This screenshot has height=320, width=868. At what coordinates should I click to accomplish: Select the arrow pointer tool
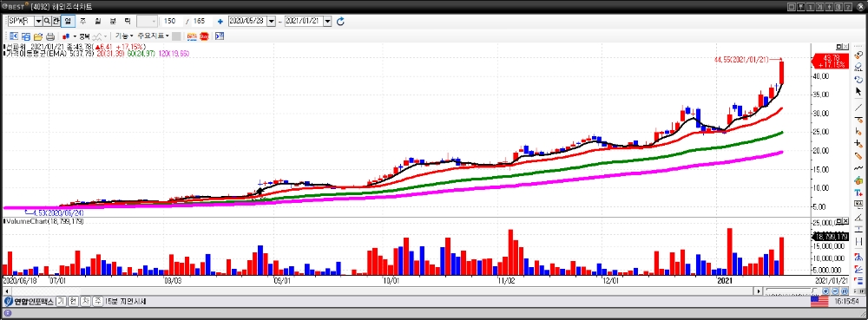[858, 91]
